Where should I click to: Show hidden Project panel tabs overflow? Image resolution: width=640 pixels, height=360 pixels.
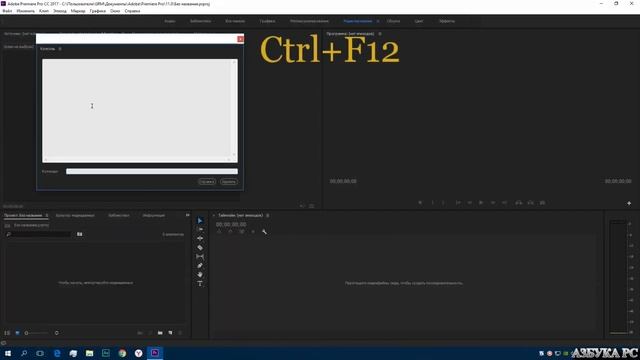click(x=187, y=215)
